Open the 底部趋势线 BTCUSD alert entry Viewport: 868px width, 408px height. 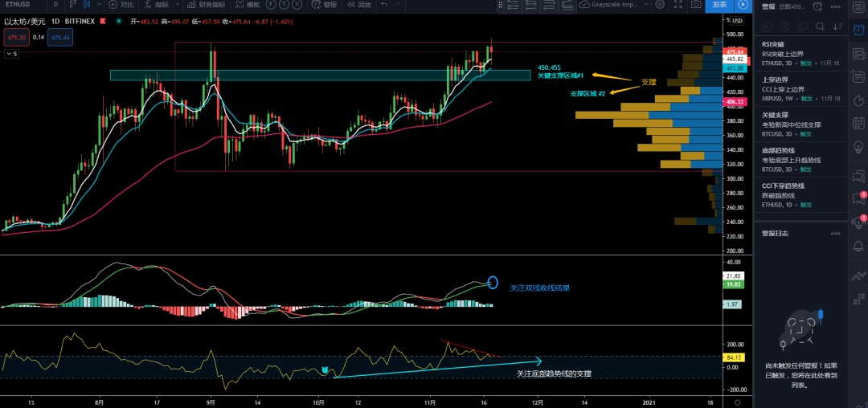click(x=800, y=160)
